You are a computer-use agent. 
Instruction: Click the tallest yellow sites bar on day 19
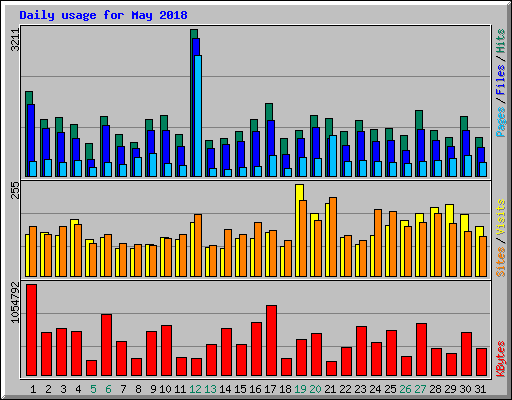coord(299,192)
